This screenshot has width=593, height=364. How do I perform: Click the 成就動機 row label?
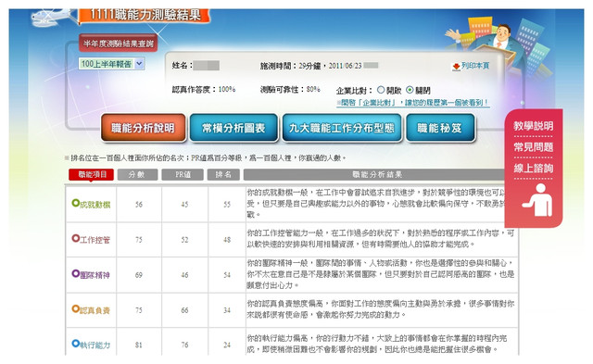click(95, 205)
